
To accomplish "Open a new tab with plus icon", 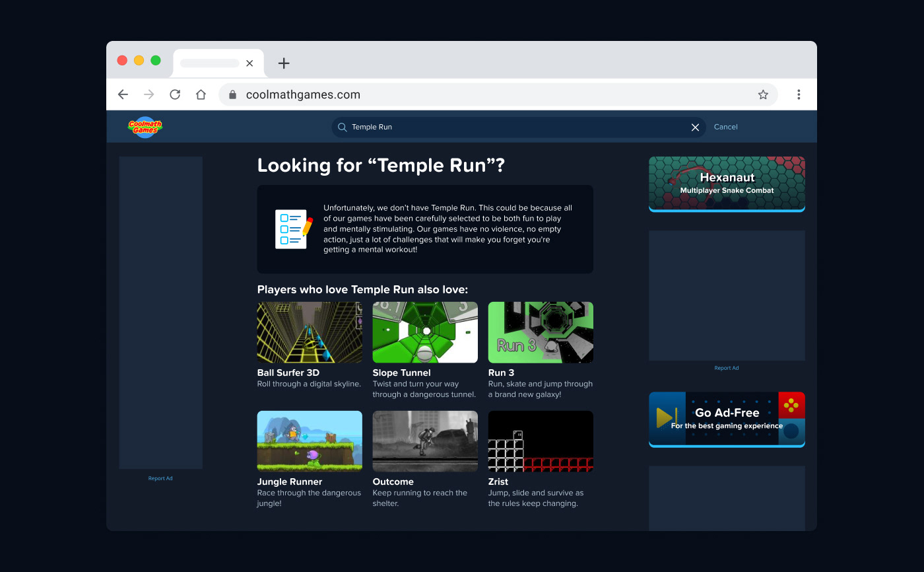I will click(284, 63).
